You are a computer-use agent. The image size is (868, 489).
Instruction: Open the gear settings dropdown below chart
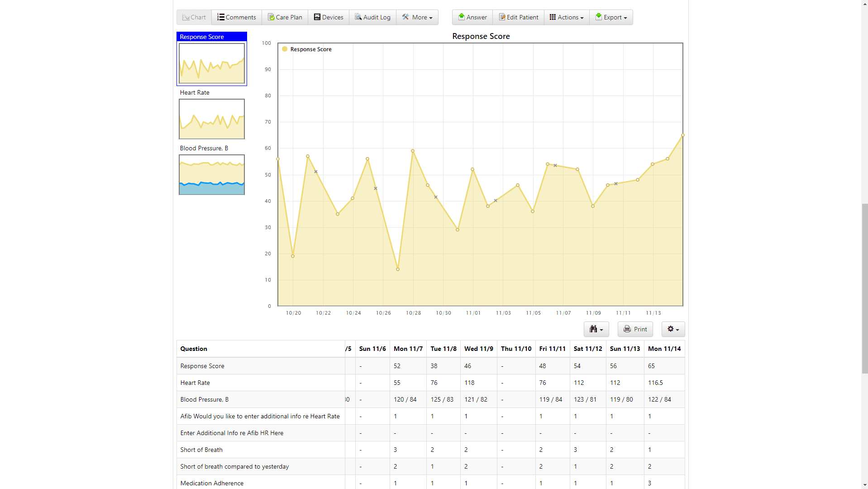pos(673,329)
